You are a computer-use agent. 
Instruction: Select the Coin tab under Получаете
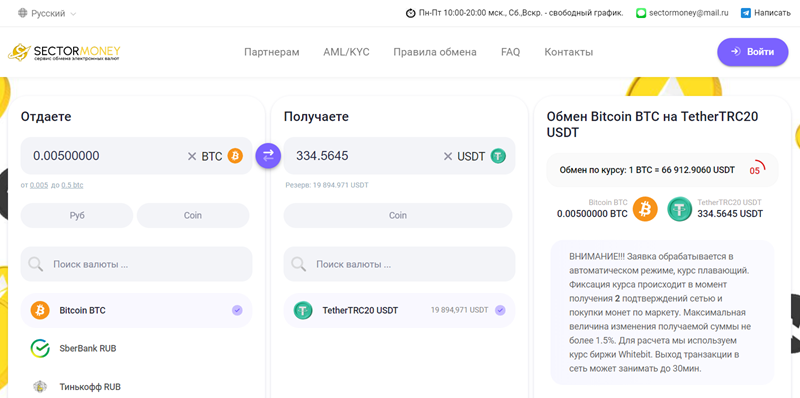398,215
